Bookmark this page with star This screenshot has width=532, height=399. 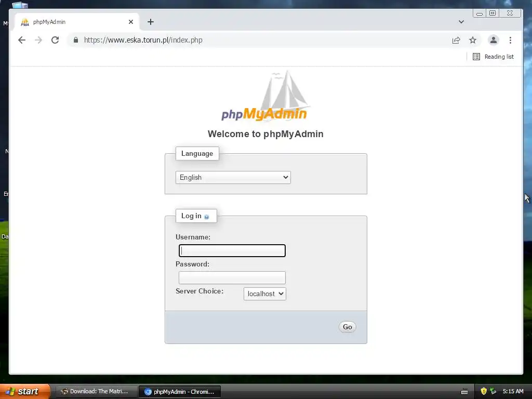pos(473,41)
